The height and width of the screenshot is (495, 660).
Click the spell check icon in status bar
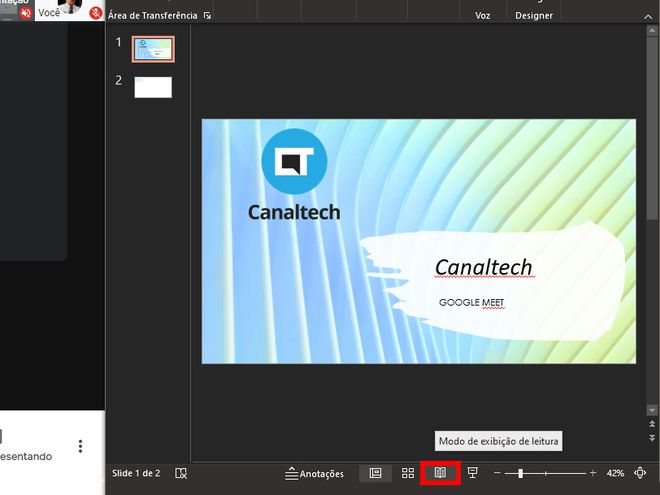[181, 473]
